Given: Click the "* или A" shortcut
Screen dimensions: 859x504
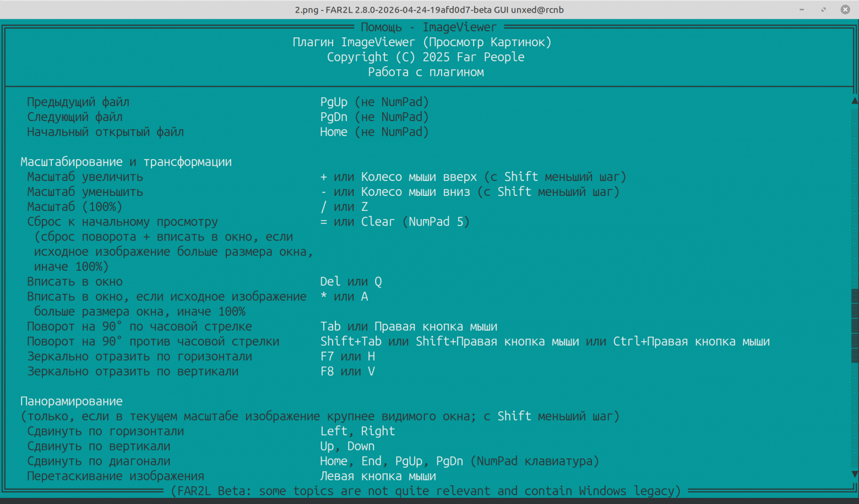Looking at the screenshot, I should [x=344, y=297].
